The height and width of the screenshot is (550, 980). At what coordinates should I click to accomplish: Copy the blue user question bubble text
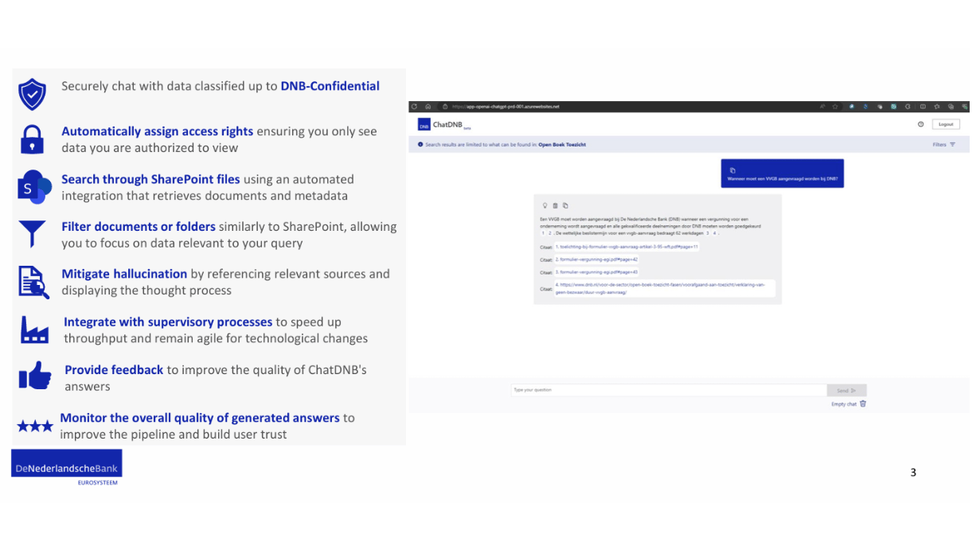click(732, 170)
